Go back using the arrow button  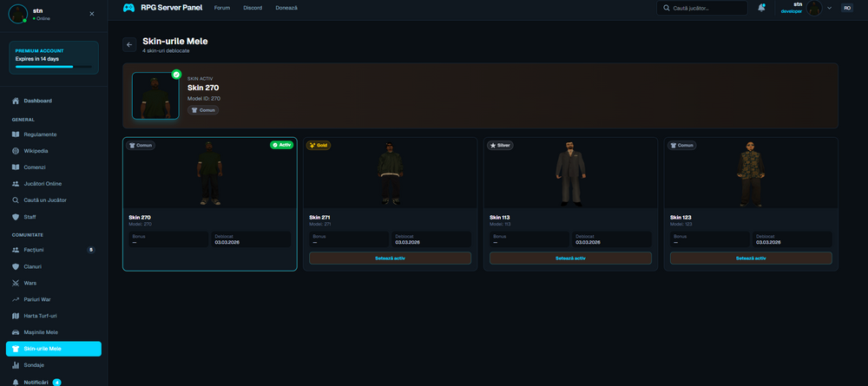point(129,45)
